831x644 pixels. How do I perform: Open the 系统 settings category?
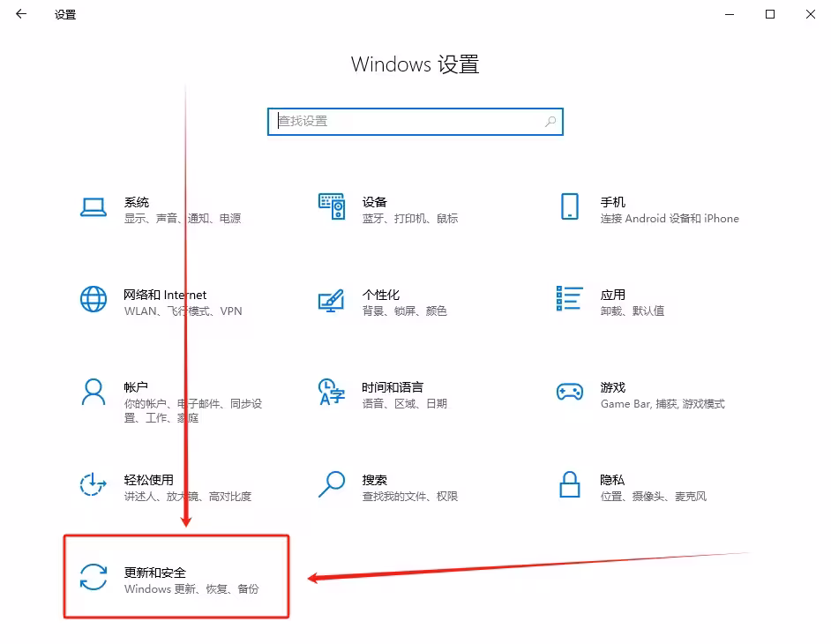pos(136,202)
